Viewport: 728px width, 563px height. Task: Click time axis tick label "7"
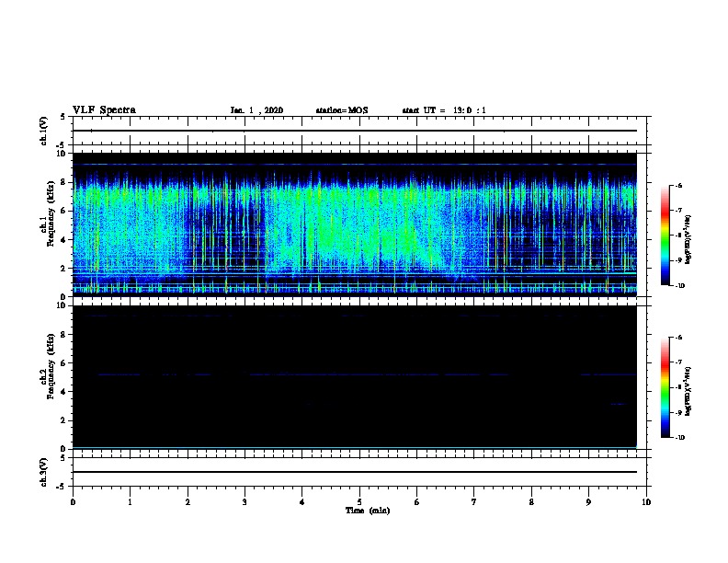[x=474, y=502]
